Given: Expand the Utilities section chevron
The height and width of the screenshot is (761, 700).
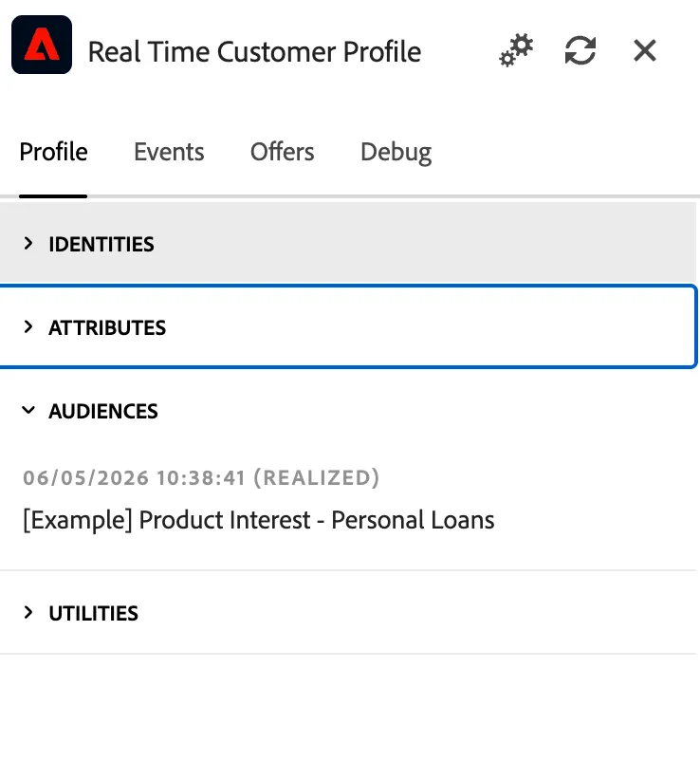Looking at the screenshot, I should coord(28,612).
